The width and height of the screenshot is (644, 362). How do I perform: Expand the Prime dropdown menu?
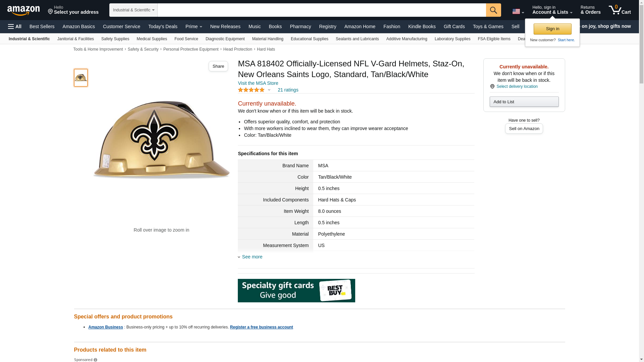[x=194, y=26]
